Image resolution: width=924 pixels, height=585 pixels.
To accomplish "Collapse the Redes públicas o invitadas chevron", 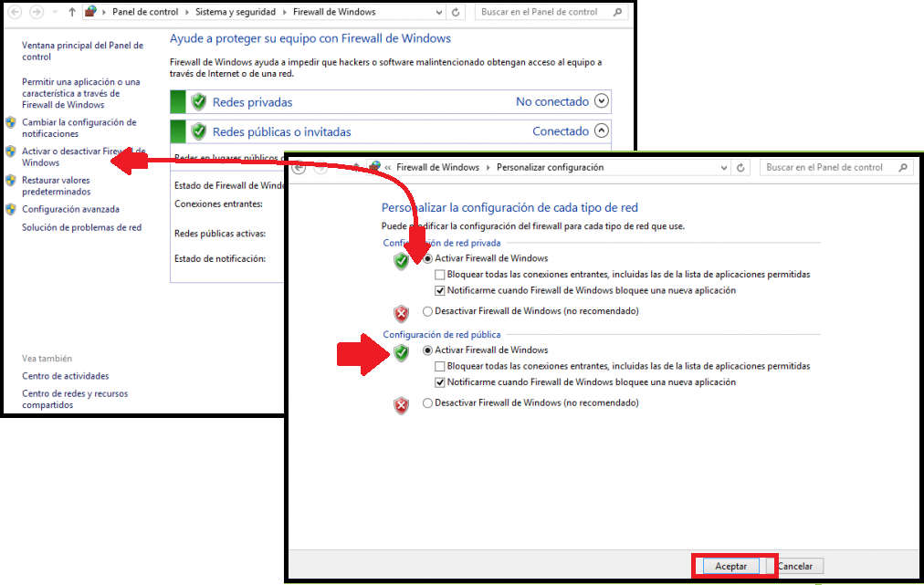I will pyautogui.click(x=601, y=131).
